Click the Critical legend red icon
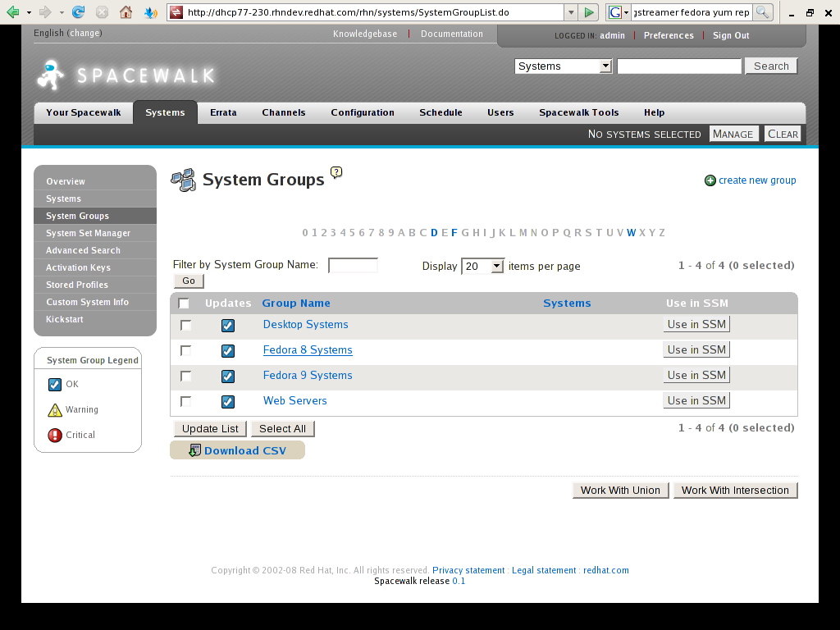The image size is (840, 630). click(x=55, y=435)
